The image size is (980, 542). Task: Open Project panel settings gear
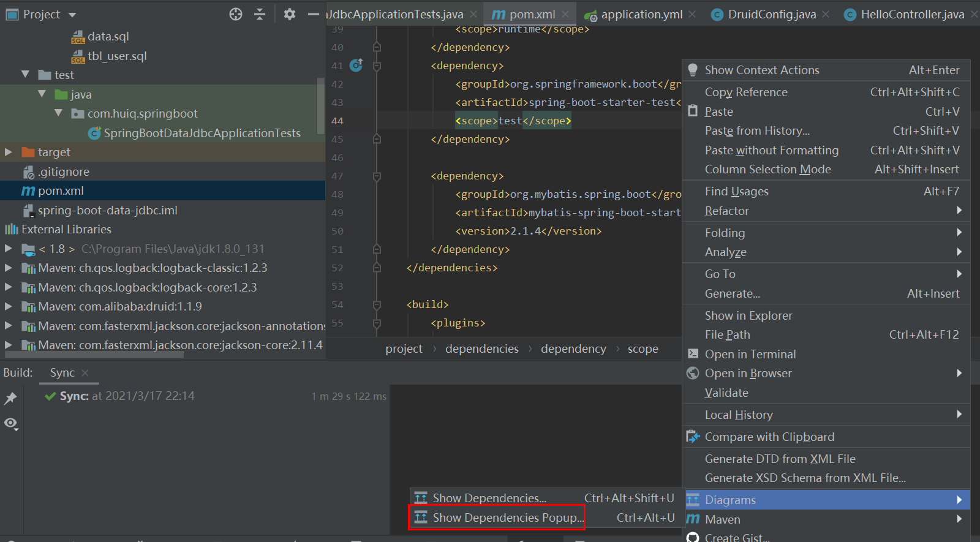point(290,14)
